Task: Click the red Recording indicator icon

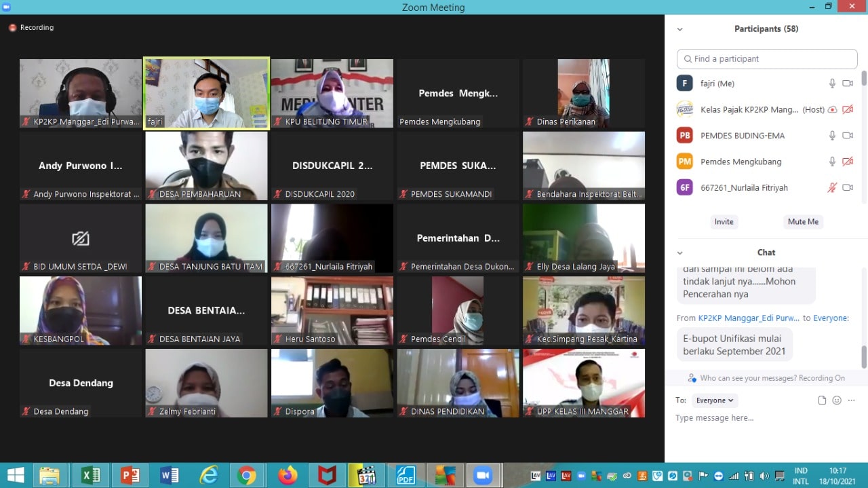Action: pyautogui.click(x=12, y=28)
